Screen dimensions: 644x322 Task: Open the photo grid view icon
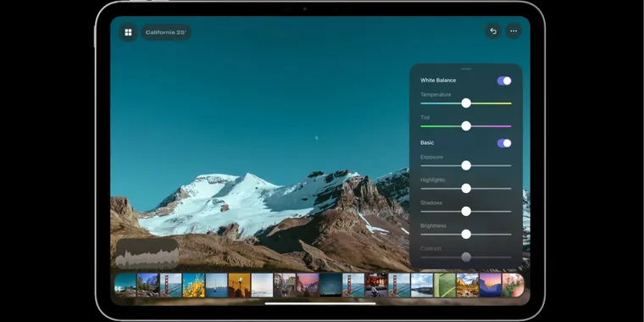click(128, 32)
